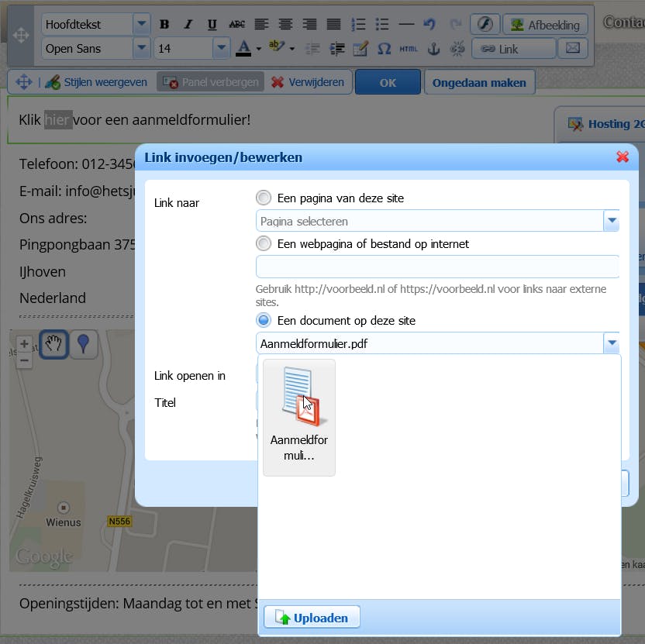Zoom in on the map
This screenshot has height=644, width=645.
click(x=24, y=343)
